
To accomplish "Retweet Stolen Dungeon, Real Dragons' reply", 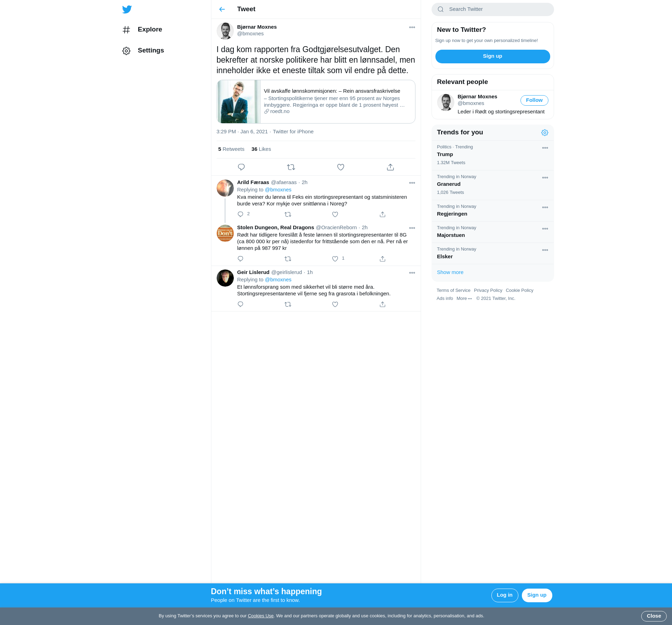I will [288, 259].
